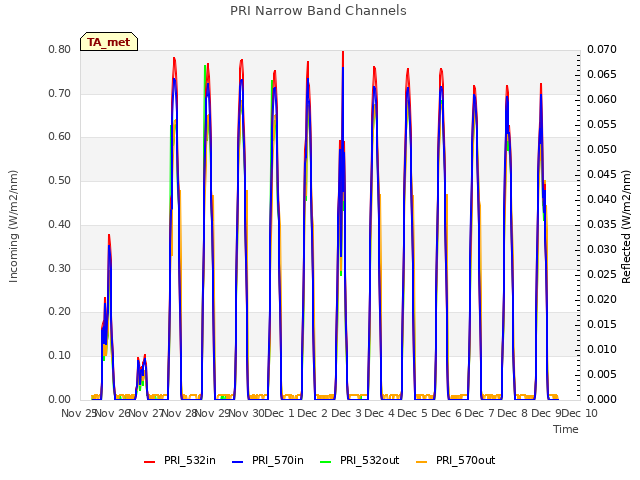Click the 0.065 right axis tick label
The height and width of the screenshot is (480, 640).
602,75
